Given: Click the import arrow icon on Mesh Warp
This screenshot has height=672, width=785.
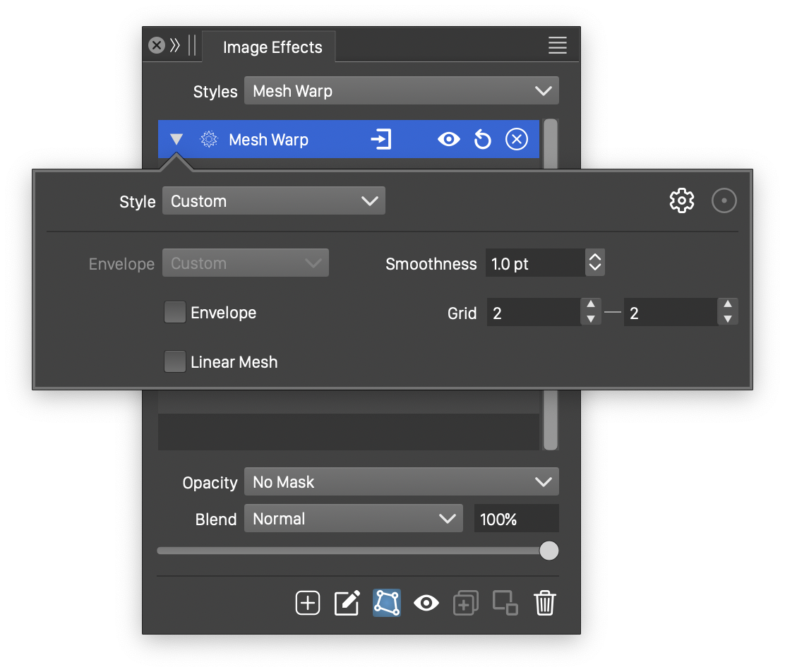Looking at the screenshot, I should point(381,140).
